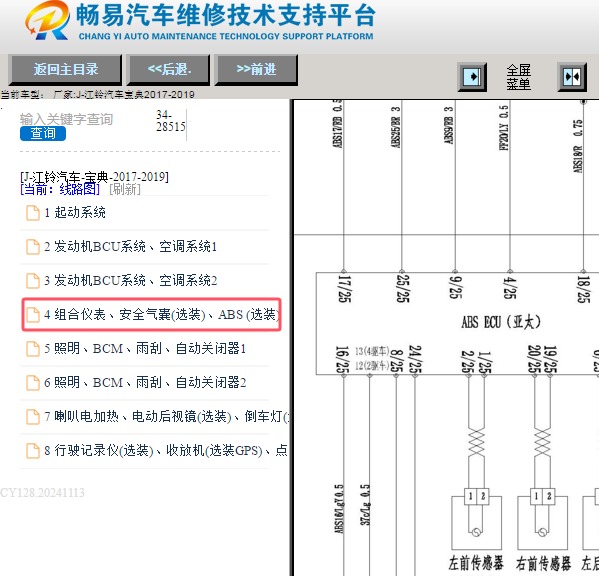Click the document icon beside 7 喇叭电加热
The image size is (599, 576).
coord(33,417)
